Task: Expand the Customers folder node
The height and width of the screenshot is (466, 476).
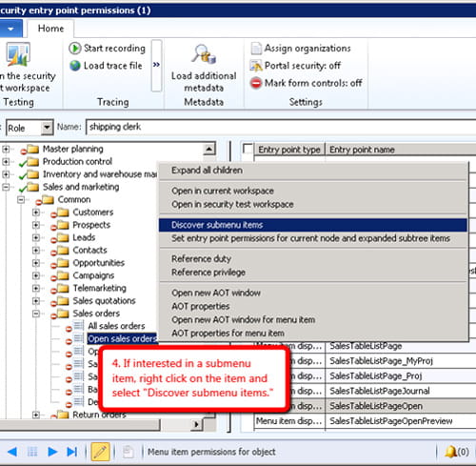Action: [36, 212]
